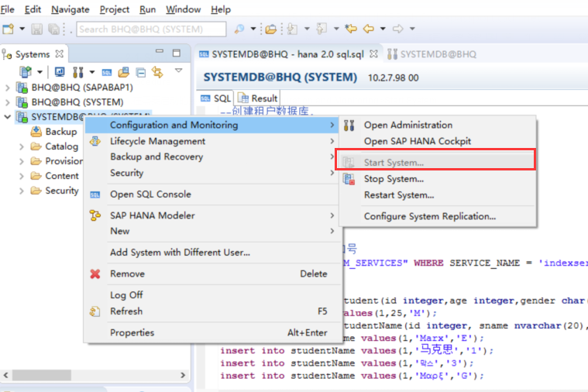Click the Next Annotation toolbar icon

(292, 29)
